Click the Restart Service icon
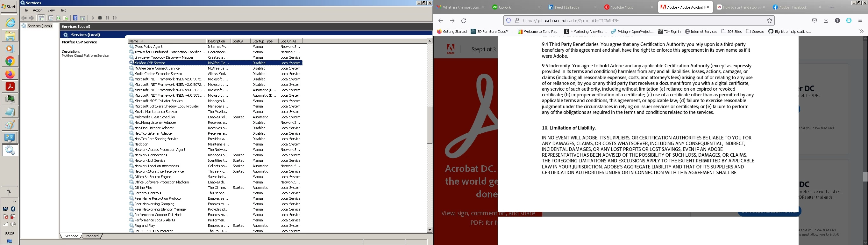The image size is (868, 245). (x=115, y=18)
